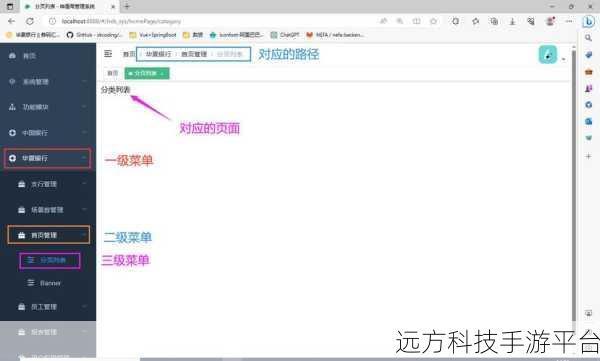Click the 首页管理 briefcase icon

tap(21, 235)
